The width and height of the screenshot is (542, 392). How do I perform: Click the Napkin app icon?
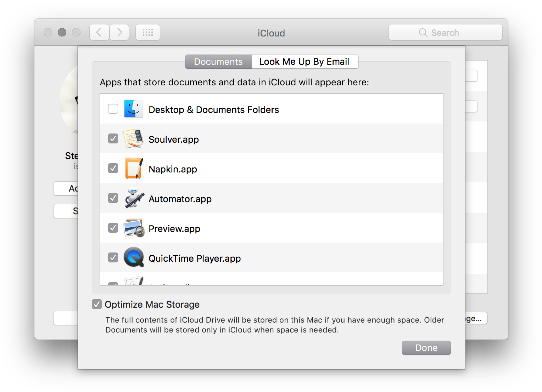pyautogui.click(x=134, y=168)
